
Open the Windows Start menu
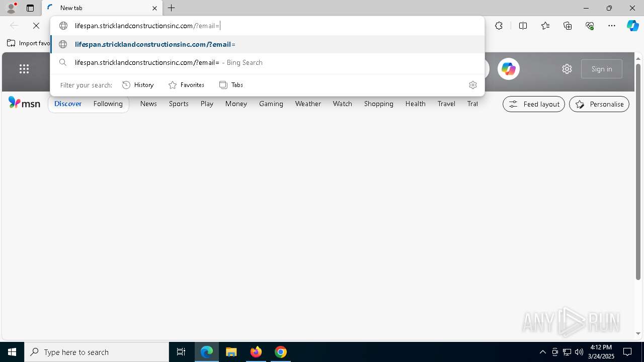(12, 352)
